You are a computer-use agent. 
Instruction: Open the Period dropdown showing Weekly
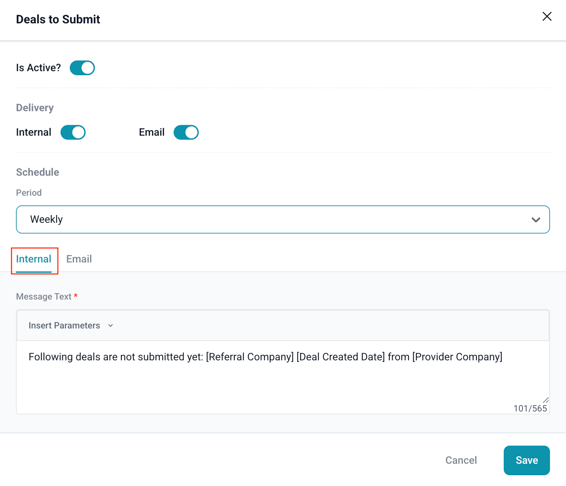click(283, 220)
